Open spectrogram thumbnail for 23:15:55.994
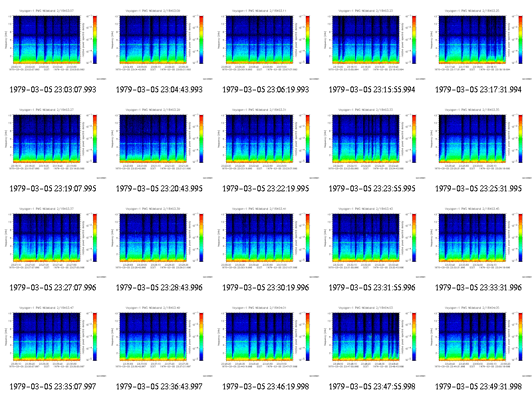The width and height of the screenshot is (532, 396). pos(372,45)
